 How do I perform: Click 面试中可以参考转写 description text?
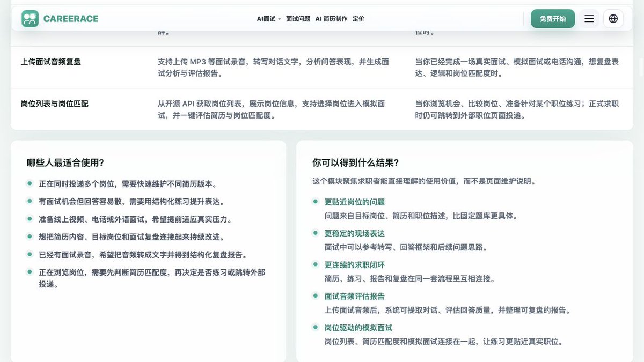pos(406,248)
